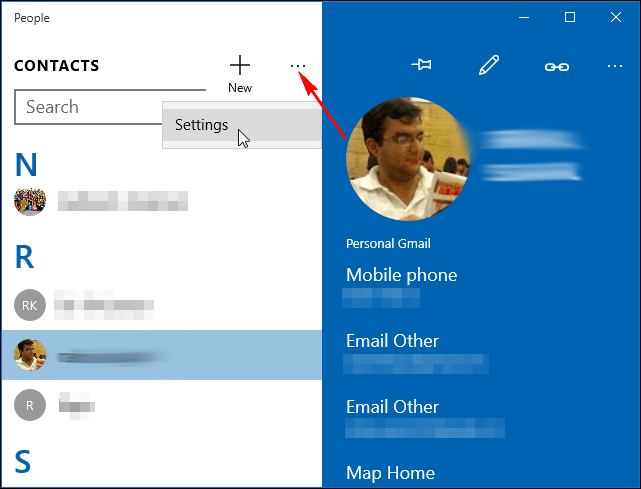
Task: Click the large circular profile photo
Action: coord(408,159)
